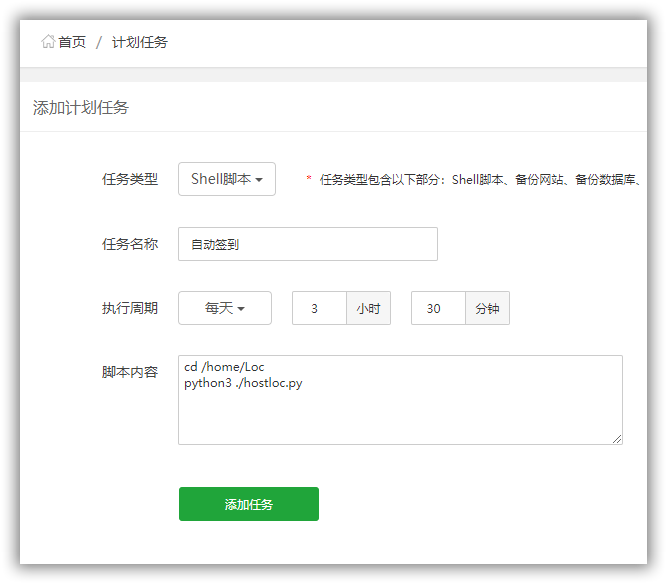Click the textarea resize handle corner

click(x=617, y=439)
